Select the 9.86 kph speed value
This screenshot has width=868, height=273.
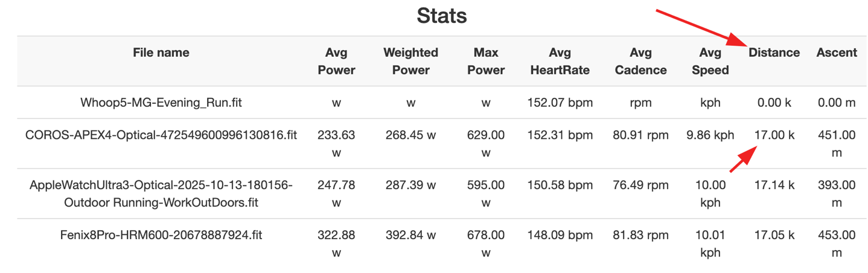click(x=710, y=135)
